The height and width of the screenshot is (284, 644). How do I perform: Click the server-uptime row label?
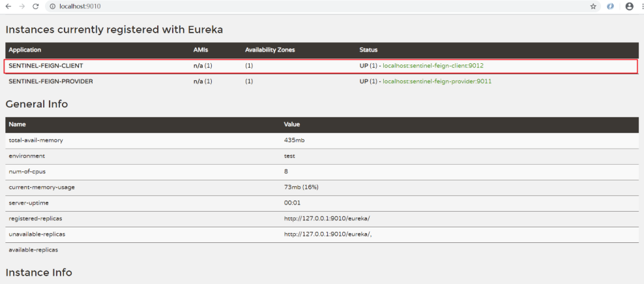[x=29, y=203]
